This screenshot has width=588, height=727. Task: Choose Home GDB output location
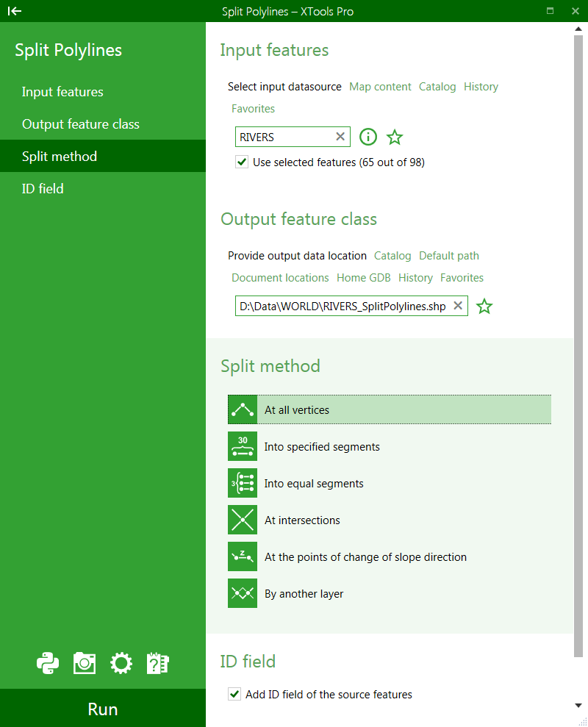click(x=364, y=278)
